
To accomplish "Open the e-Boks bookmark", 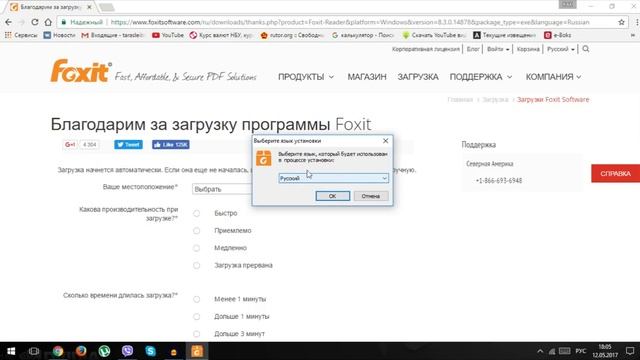I will [558, 35].
